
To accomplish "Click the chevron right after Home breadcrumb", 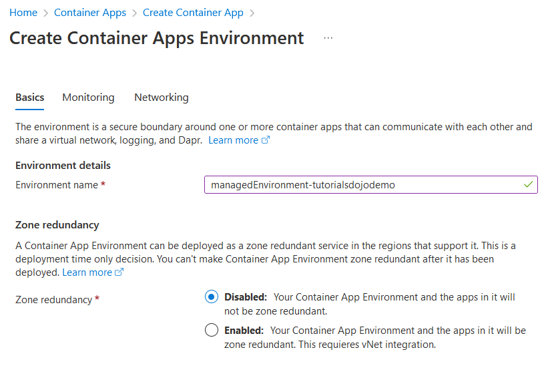I will [45, 13].
